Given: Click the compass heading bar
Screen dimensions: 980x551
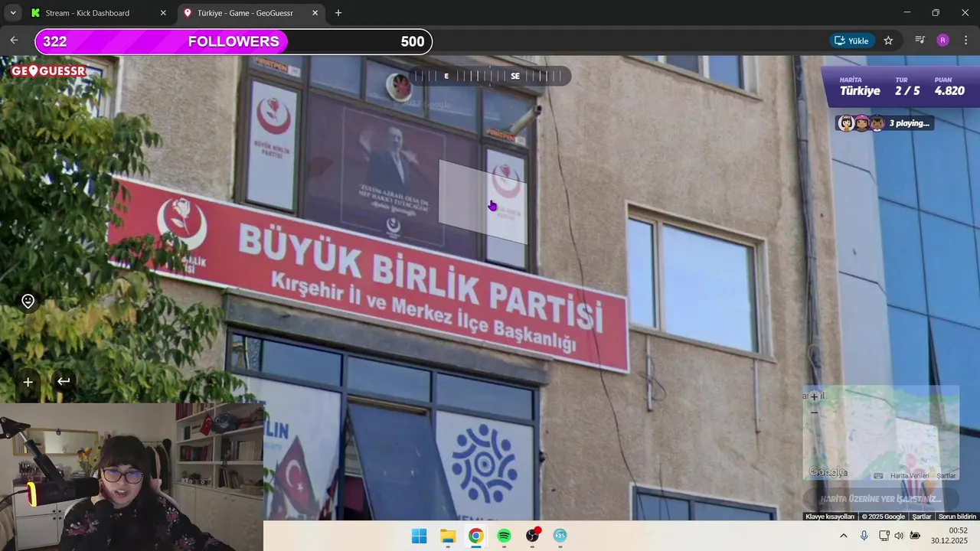Looking at the screenshot, I should click(490, 76).
